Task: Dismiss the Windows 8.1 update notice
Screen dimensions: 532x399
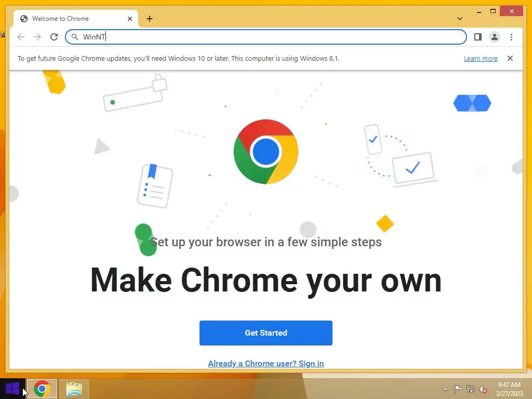Action: click(x=510, y=58)
